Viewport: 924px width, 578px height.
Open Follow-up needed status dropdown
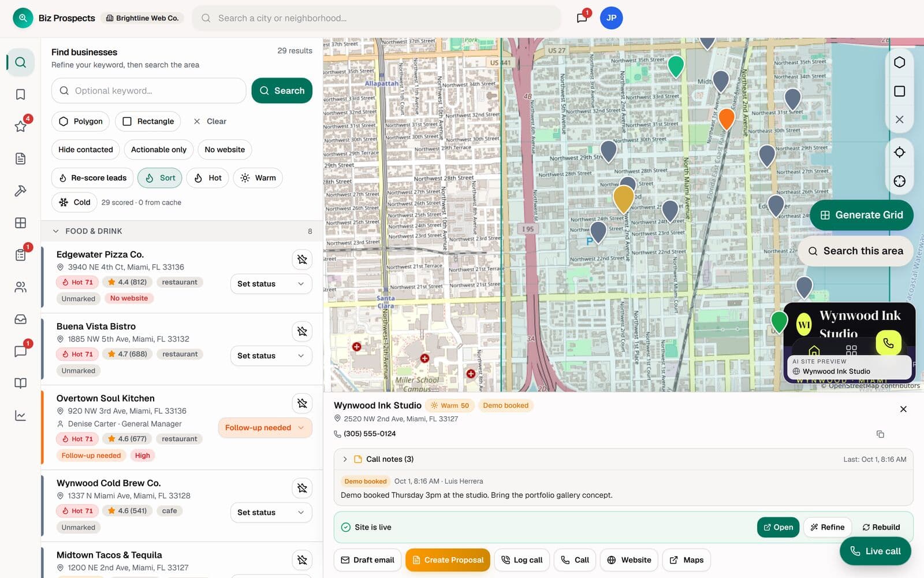(265, 428)
